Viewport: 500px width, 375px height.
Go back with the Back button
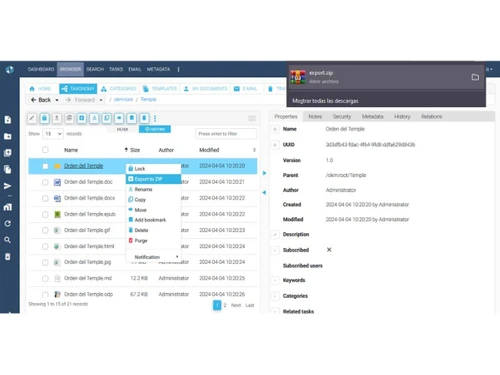click(x=41, y=100)
